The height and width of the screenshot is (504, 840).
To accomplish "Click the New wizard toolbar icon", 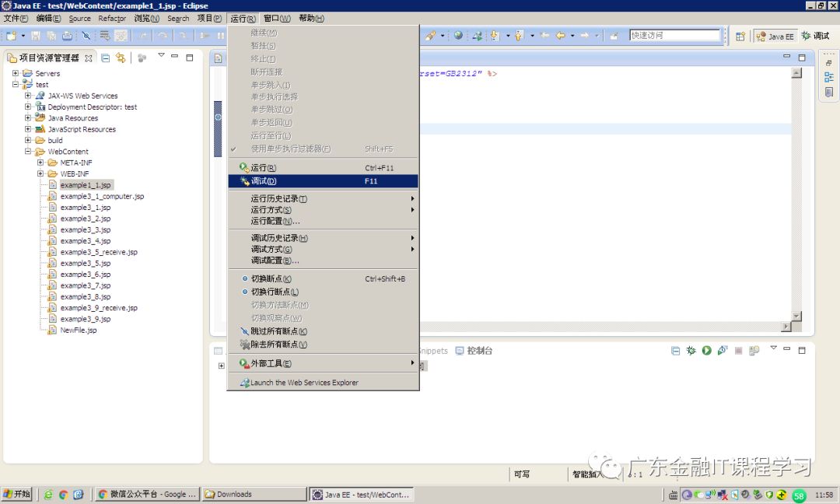I will coord(11,36).
